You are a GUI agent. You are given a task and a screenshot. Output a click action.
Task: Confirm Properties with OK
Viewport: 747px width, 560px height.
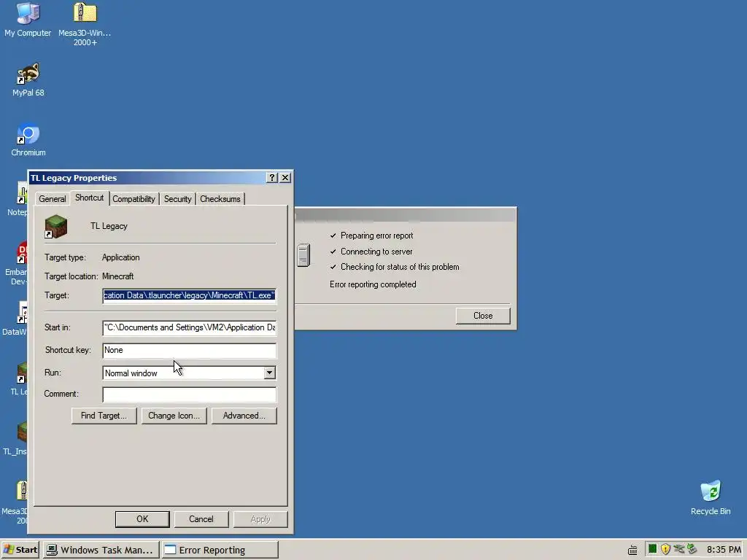(x=142, y=519)
